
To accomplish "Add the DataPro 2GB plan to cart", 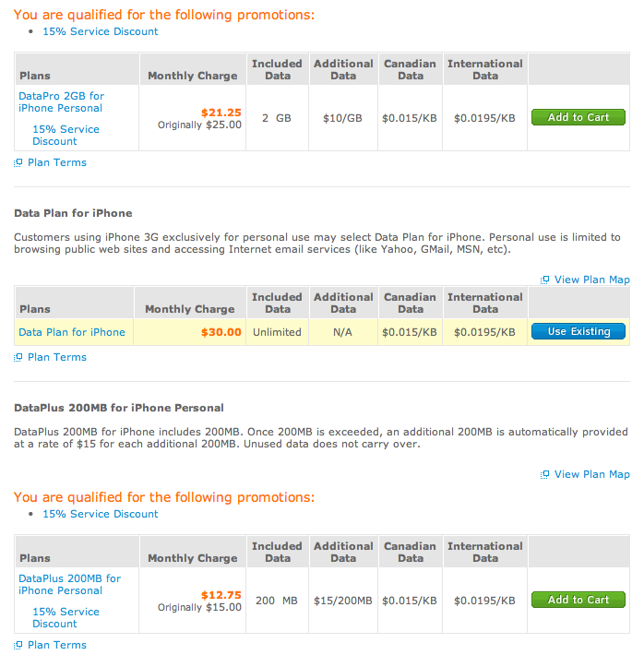I will tap(578, 118).
